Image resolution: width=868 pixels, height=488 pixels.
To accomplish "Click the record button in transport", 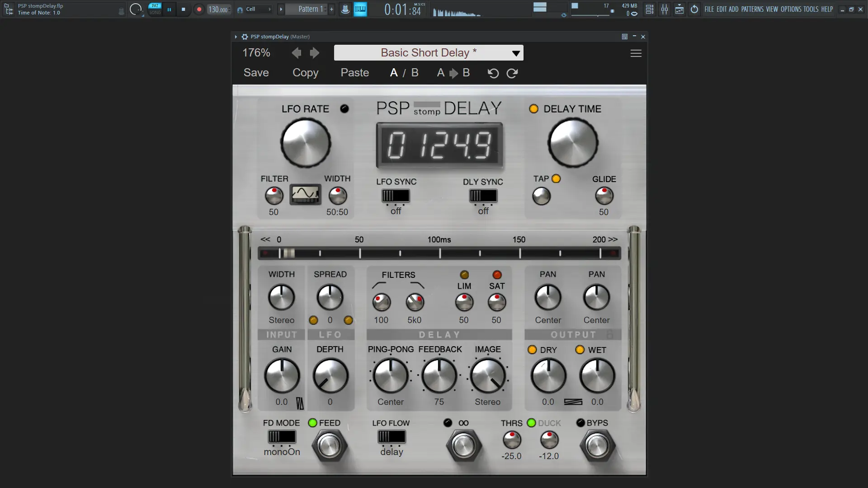I will [x=199, y=9].
